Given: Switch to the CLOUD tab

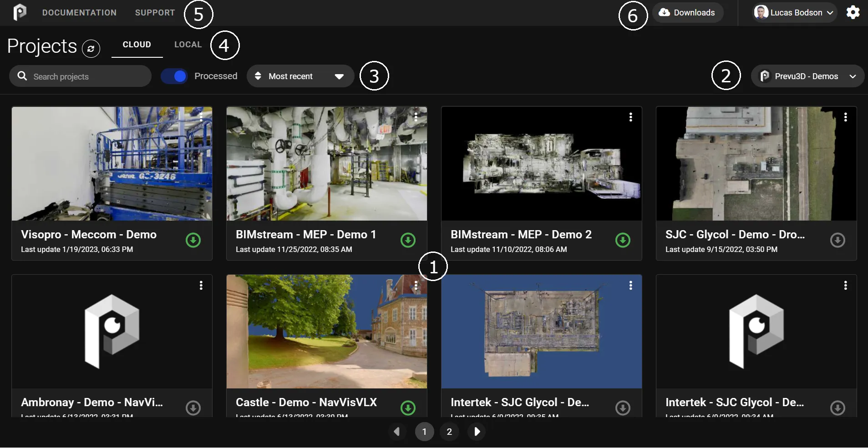Looking at the screenshot, I should coord(137,45).
